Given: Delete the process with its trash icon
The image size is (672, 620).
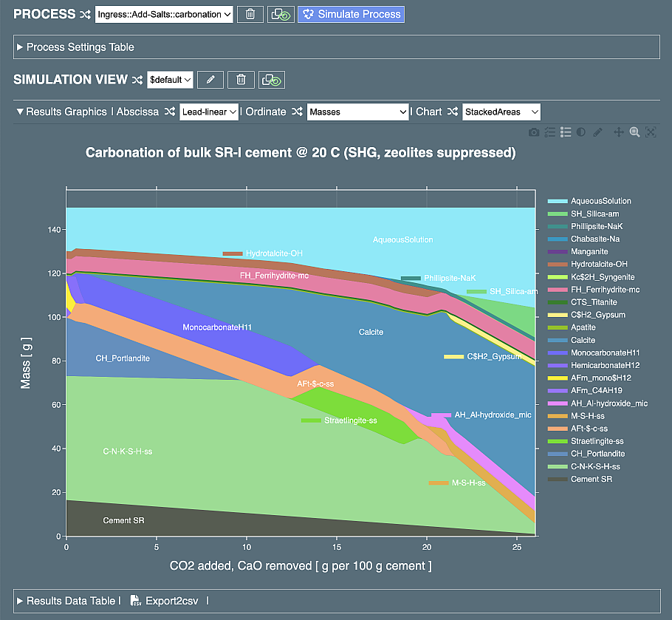Looking at the screenshot, I should (x=250, y=14).
